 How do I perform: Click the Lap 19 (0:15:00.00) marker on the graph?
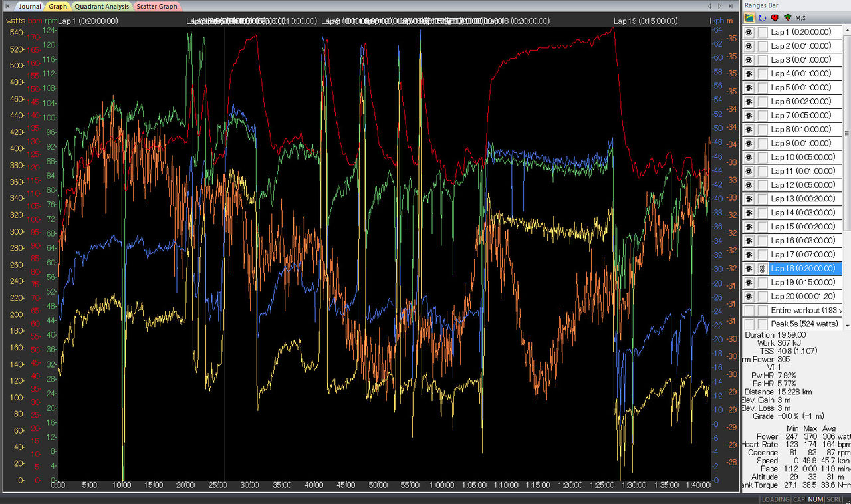pyautogui.click(x=646, y=21)
